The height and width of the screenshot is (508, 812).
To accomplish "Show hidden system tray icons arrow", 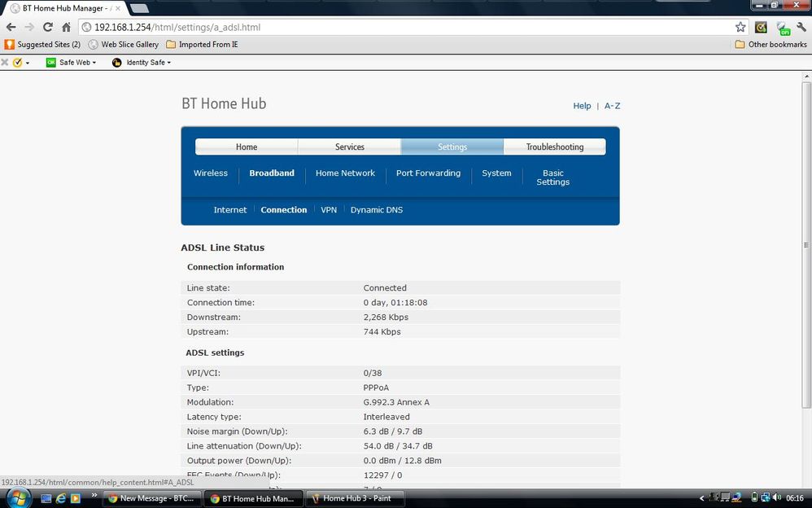I will coord(702,499).
